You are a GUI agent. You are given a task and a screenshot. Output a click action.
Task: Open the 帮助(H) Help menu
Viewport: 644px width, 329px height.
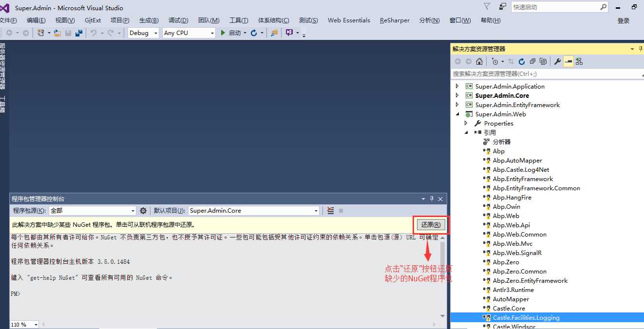coord(491,20)
